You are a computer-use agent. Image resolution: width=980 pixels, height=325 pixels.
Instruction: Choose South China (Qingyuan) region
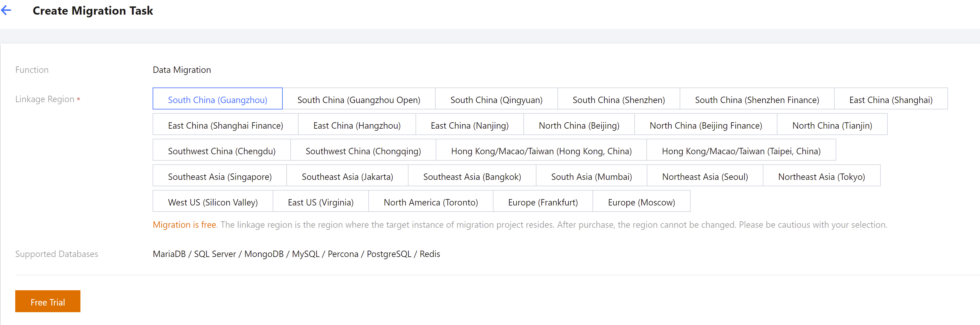click(x=497, y=99)
